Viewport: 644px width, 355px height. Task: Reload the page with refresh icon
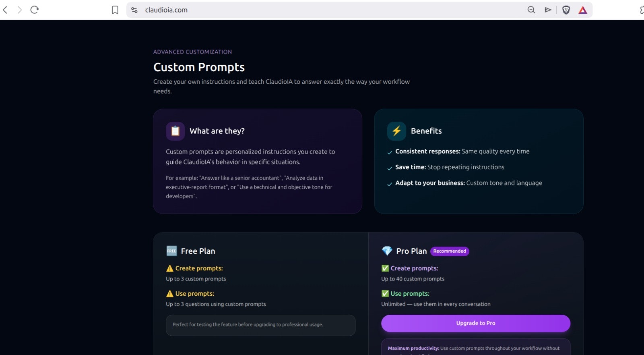pyautogui.click(x=35, y=10)
